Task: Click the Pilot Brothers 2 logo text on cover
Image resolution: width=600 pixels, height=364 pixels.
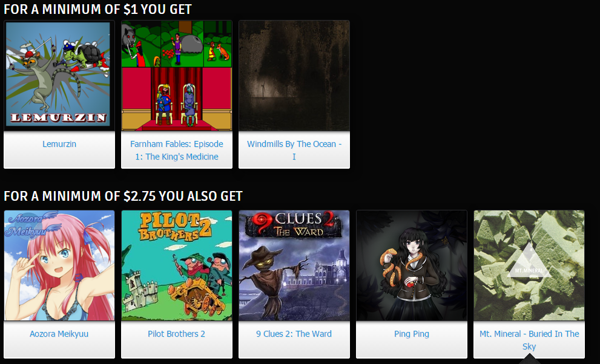Action: point(176,227)
